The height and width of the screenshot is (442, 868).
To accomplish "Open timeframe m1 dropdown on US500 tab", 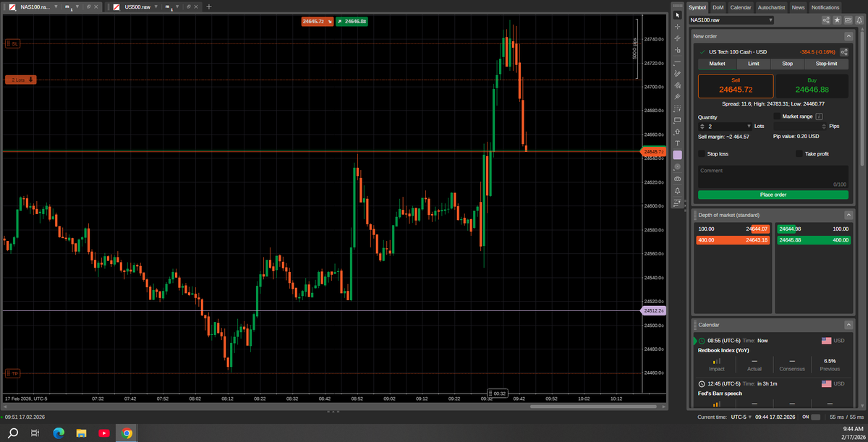I will click(178, 7).
